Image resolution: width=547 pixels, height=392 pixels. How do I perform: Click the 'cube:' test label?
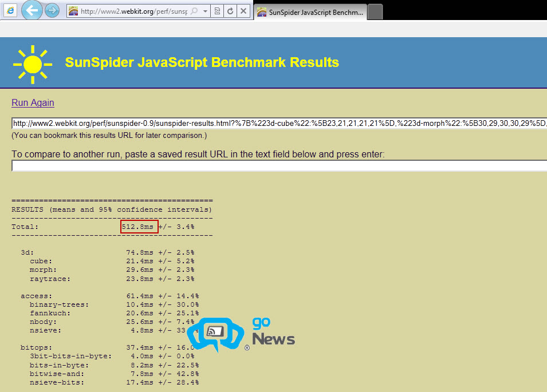tap(41, 261)
